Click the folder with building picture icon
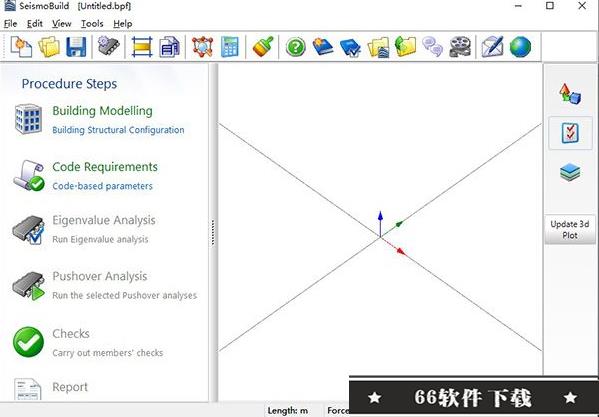 (x=378, y=47)
